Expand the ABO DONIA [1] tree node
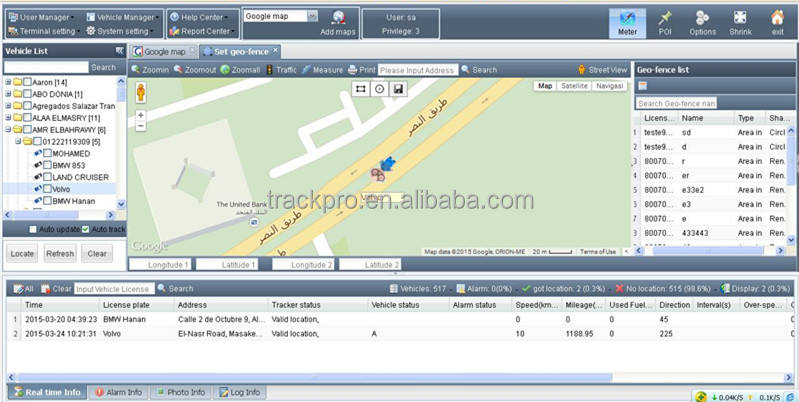 (8, 94)
